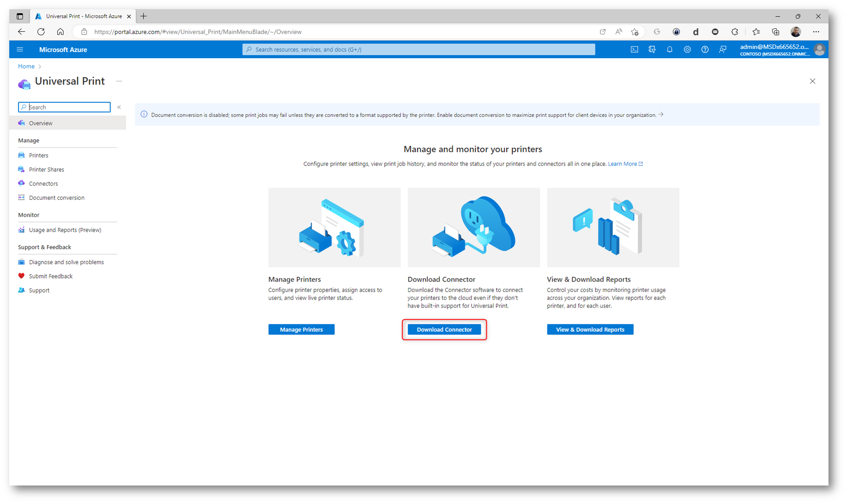Open site in app icon in address bar
The image size is (847, 504).
[x=602, y=32]
